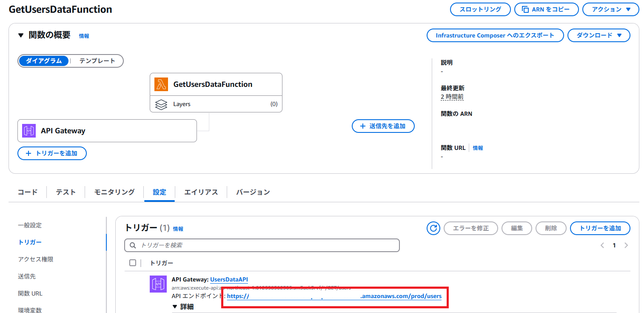
Task: Select トリガー in sidebar
Action: click(30, 242)
